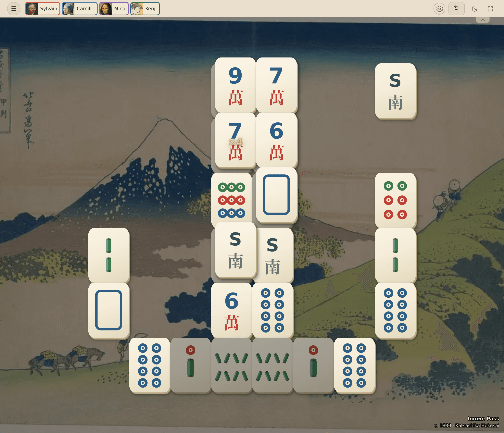Pick the two bamboo tile in left column

coord(109,255)
